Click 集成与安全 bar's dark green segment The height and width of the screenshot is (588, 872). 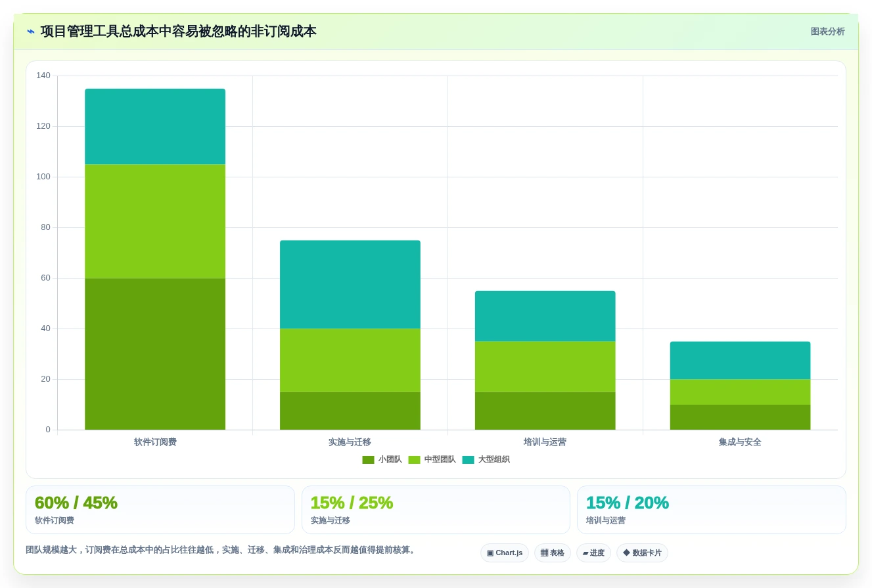[x=741, y=417]
